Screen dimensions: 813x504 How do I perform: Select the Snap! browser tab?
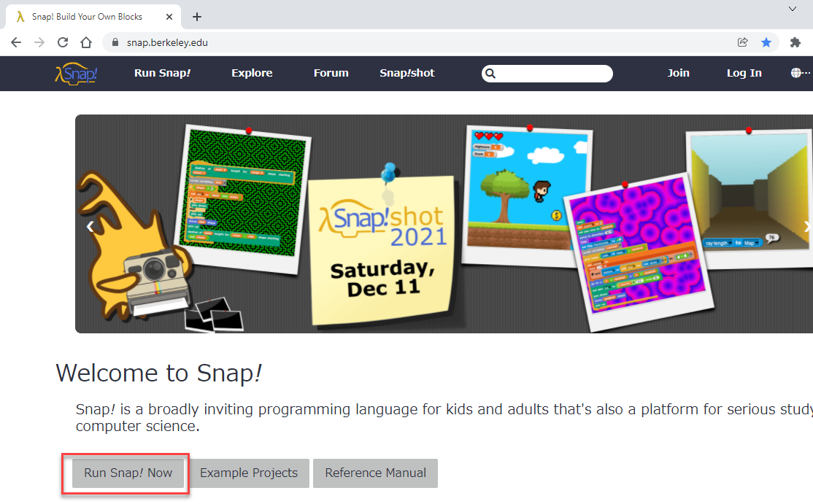pyautogui.click(x=93, y=17)
